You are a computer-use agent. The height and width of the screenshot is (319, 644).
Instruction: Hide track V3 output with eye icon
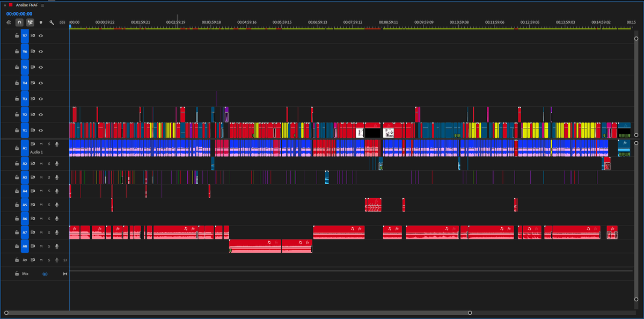(41, 99)
